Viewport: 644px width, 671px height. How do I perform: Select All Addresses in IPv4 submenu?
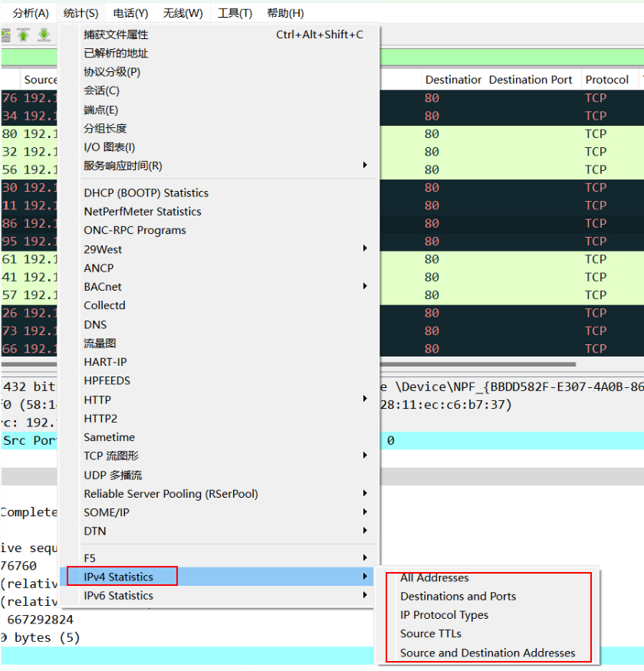click(x=487, y=577)
